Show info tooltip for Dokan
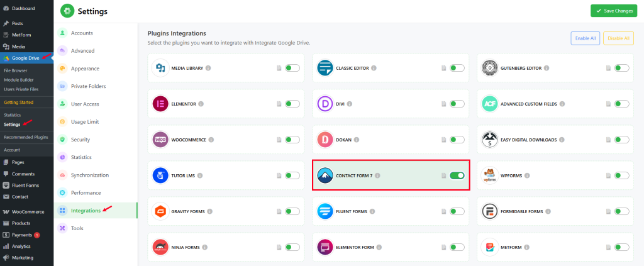Screen dimensions: 644x266 coord(357,140)
